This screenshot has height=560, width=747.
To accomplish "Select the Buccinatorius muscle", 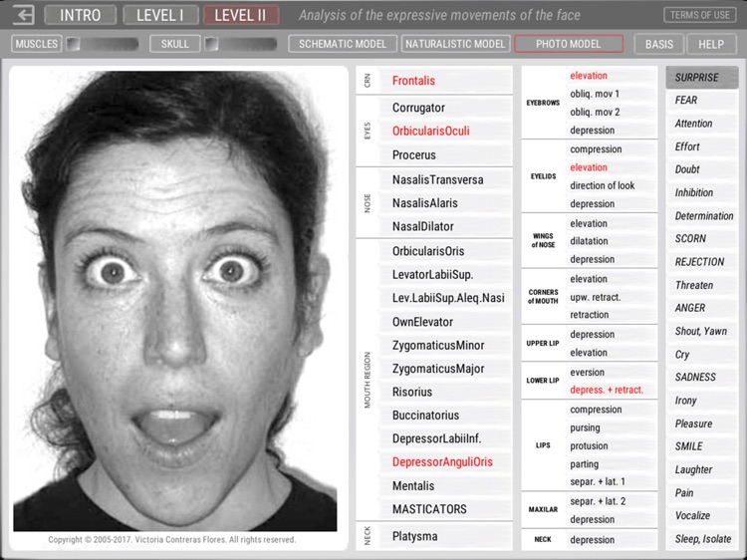I will [x=445, y=416].
